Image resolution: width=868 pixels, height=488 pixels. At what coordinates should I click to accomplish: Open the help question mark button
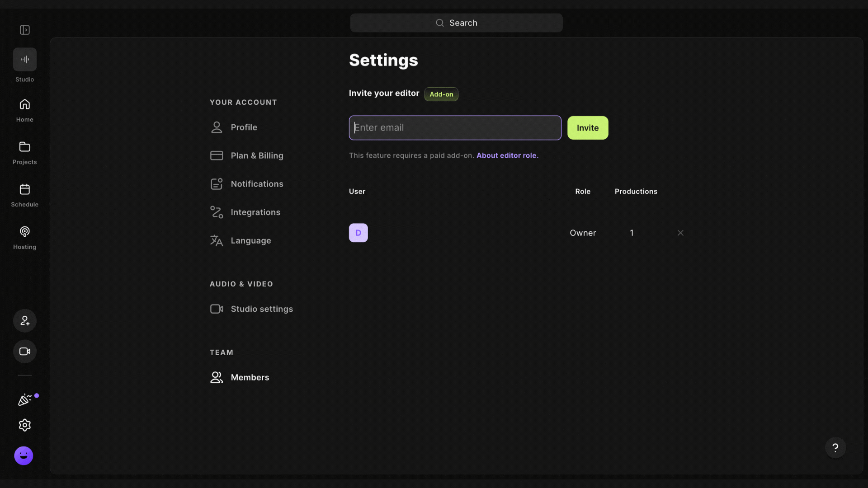(835, 448)
